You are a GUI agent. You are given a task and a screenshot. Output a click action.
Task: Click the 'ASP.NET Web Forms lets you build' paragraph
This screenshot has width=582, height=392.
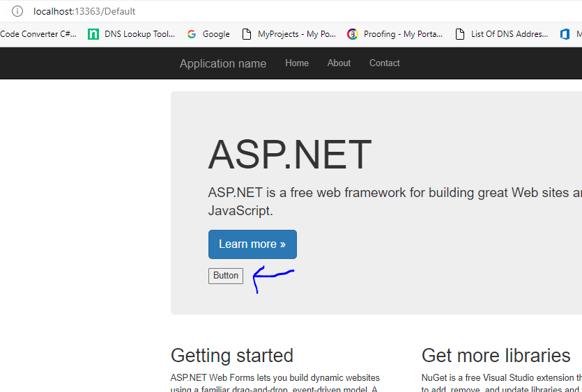275,383
